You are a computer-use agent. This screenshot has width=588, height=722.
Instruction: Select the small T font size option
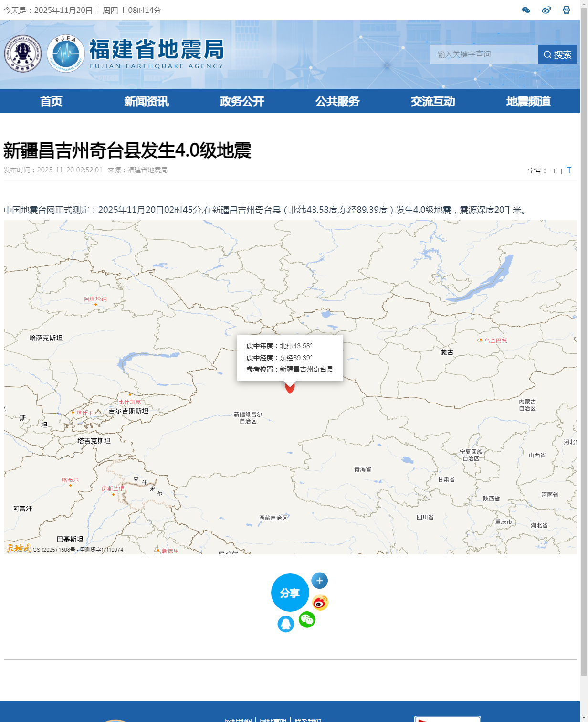(554, 170)
